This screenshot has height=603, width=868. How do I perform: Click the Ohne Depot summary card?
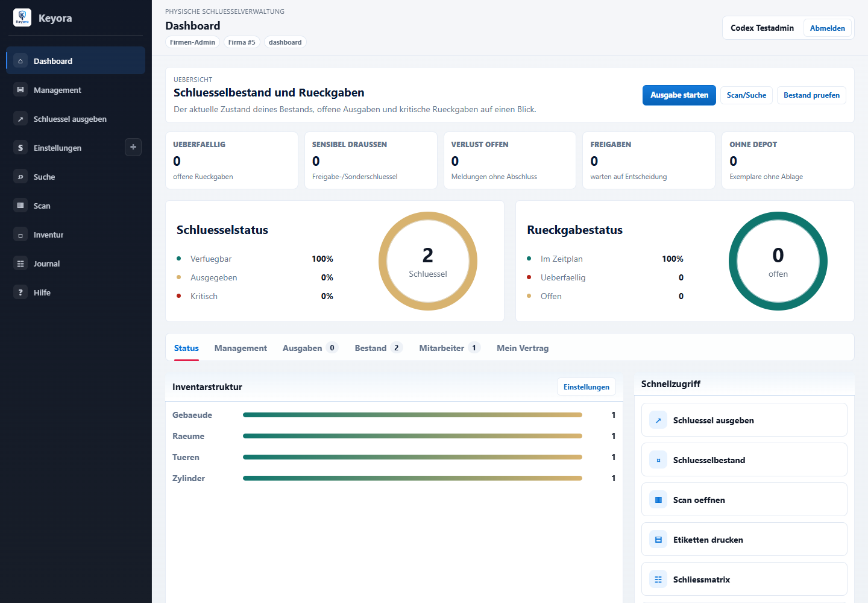point(788,160)
